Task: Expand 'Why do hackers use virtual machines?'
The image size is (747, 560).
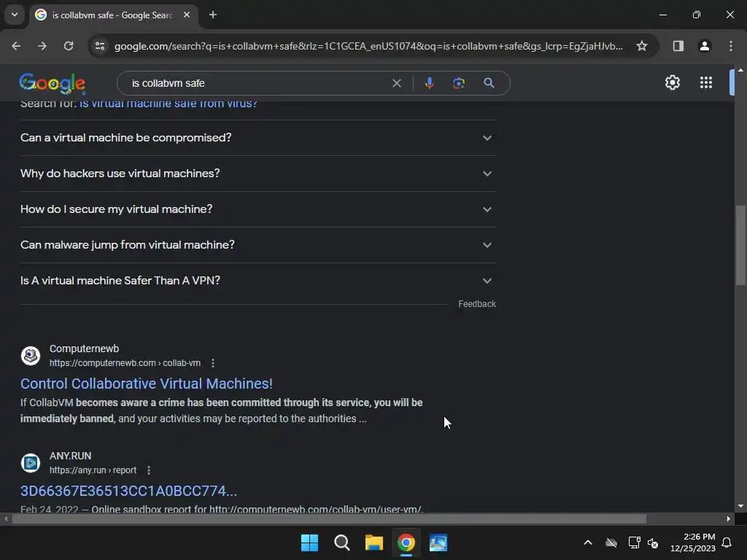Action: click(x=258, y=174)
